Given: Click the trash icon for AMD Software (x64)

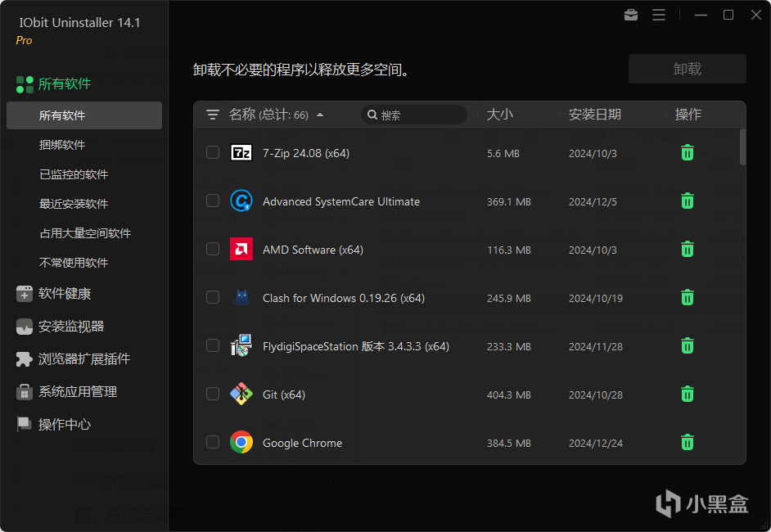Looking at the screenshot, I should pyautogui.click(x=688, y=250).
